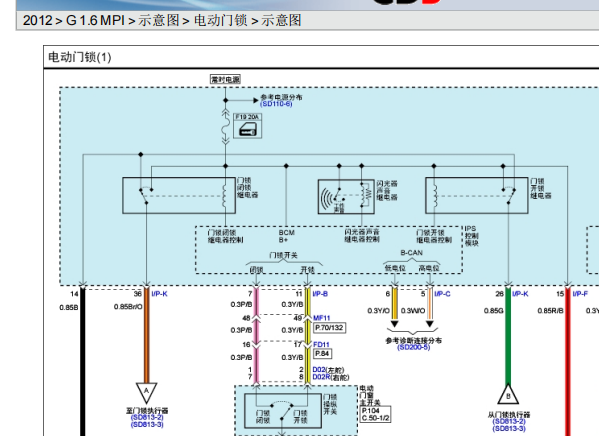Select the 0.3Y/O wire label

(378, 311)
